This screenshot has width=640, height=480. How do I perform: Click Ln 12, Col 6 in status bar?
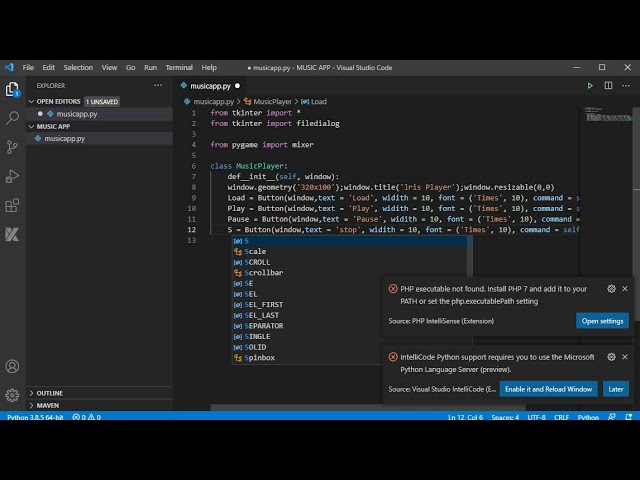(465, 417)
